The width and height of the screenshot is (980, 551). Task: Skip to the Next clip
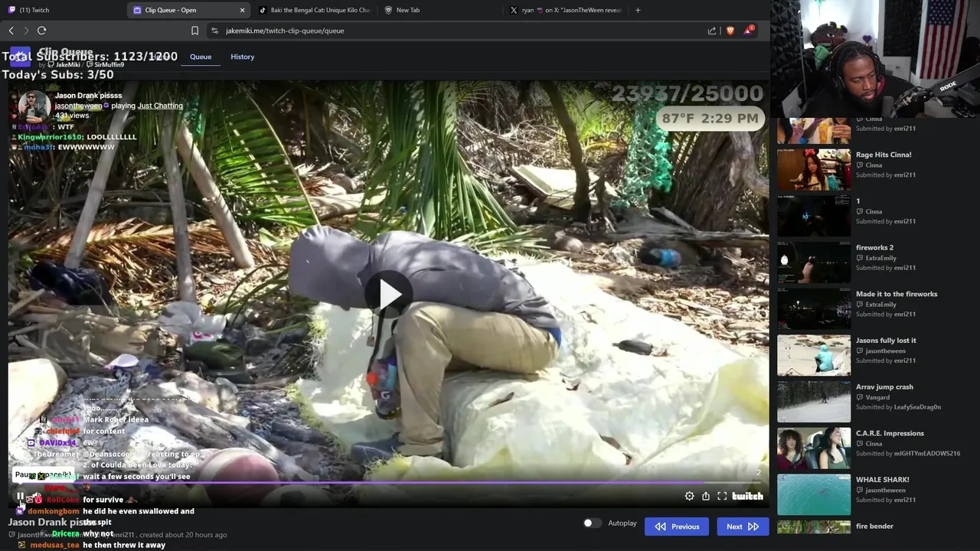[743, 527]
